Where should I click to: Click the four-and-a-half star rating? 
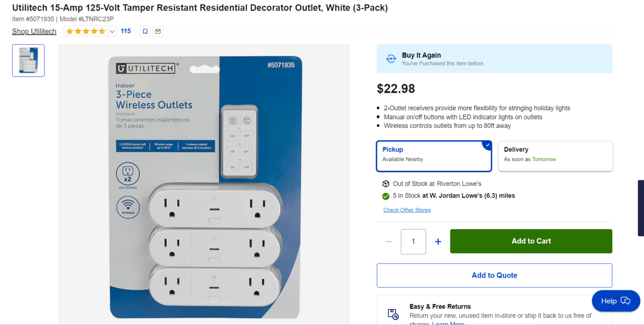[x=86, y=31]
